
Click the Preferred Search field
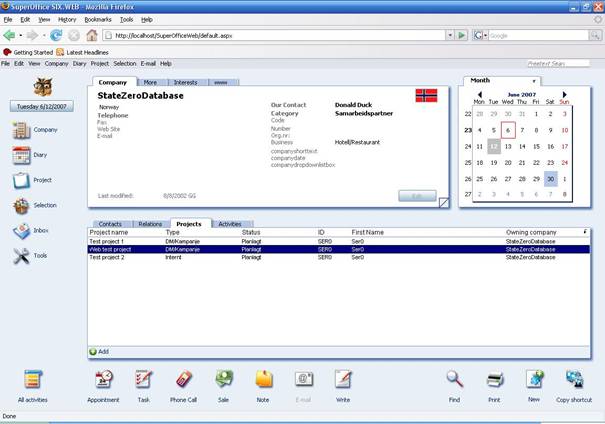click(558, 64)
